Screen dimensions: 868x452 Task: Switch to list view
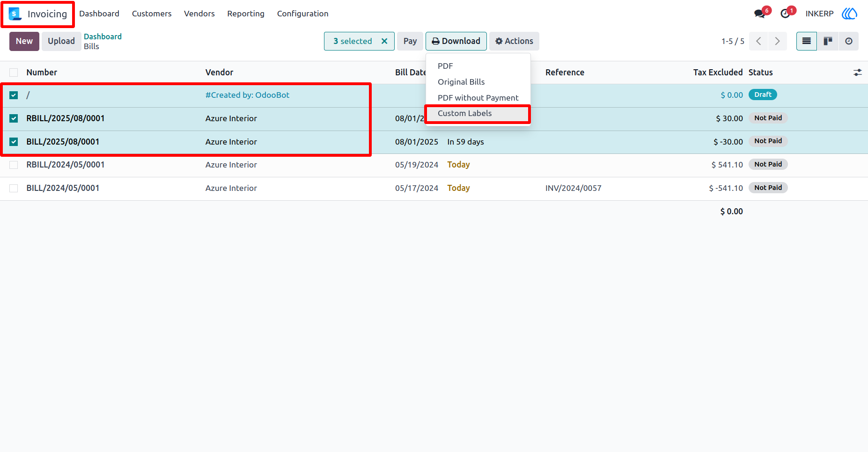coord(807,41)
